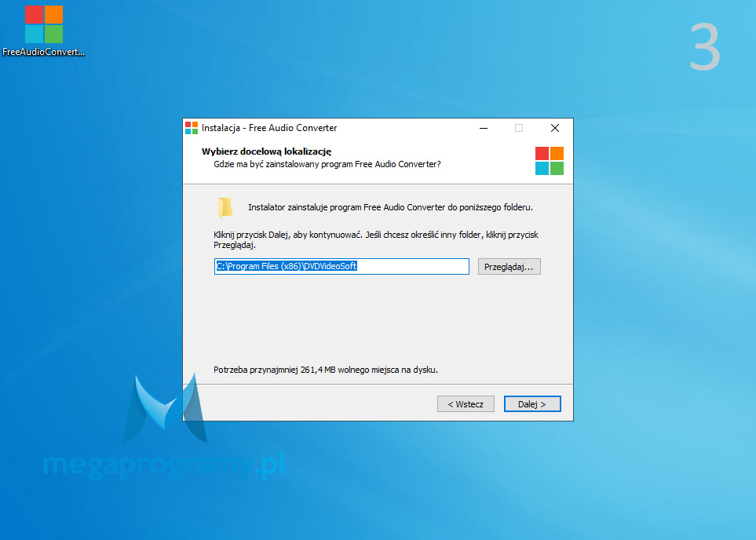Screen dimensions: 756x540
Task: Continue with the Dalej > button
Action: (x=532, y=404)
